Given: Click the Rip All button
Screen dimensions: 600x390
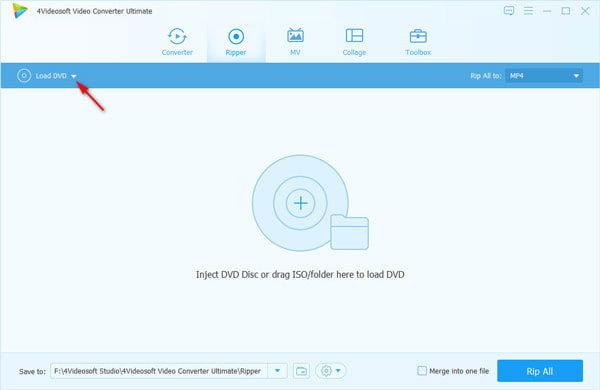Looking at the screenshot, I should click(540, 371).
